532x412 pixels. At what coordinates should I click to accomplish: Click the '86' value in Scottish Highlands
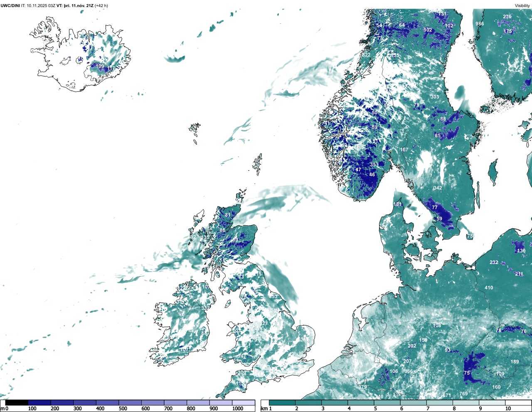(x=222, y=230)
